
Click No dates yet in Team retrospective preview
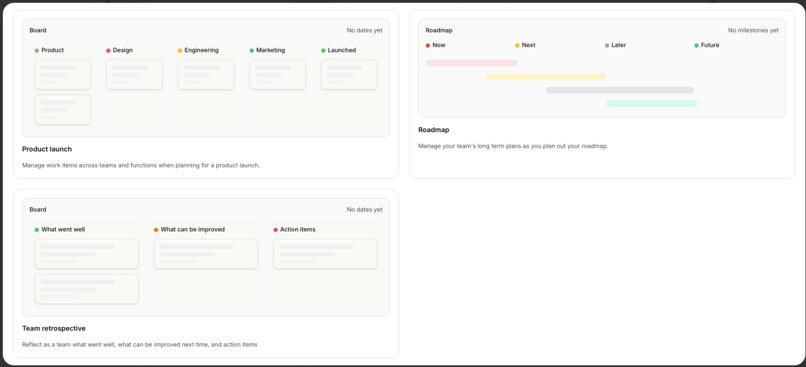coord(364,210)
